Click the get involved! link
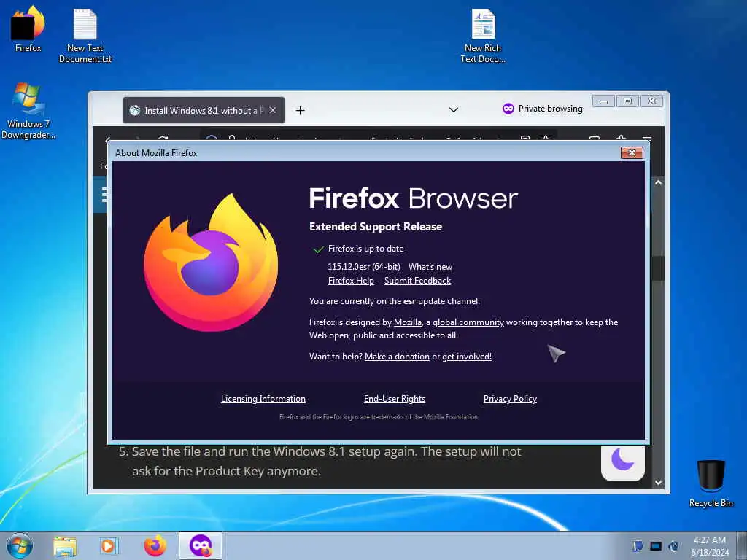The height and width of the screenshot is (560, 747). (x=467, y=356)
